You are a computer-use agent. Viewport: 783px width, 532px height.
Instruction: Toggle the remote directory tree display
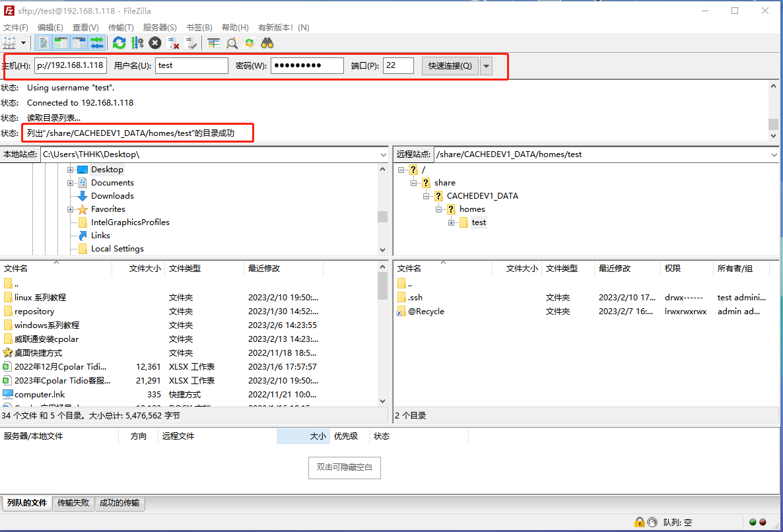(x=79, y=43)
